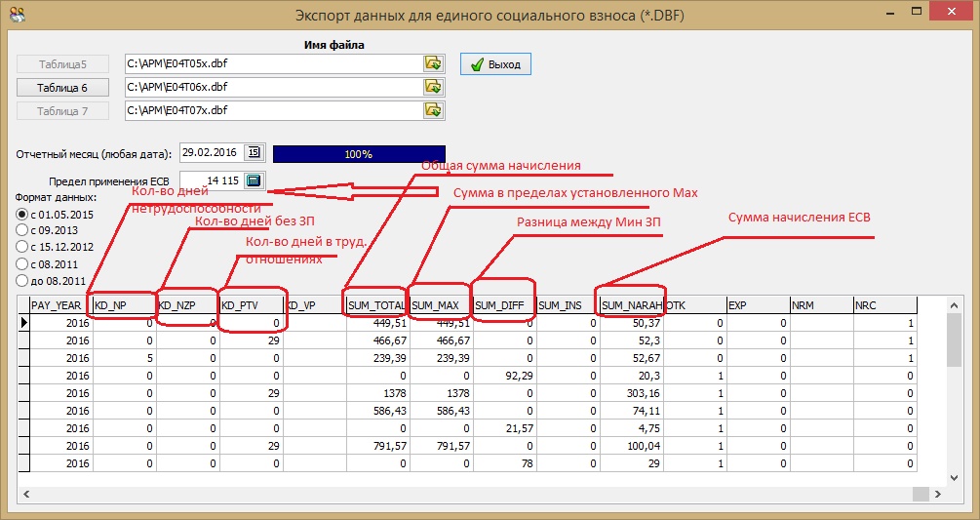Image resolution: width=980 pixels, height=520 pixels.
Task: Select format 'с 09.2013' radio button
Action: [x=21, y=230]
